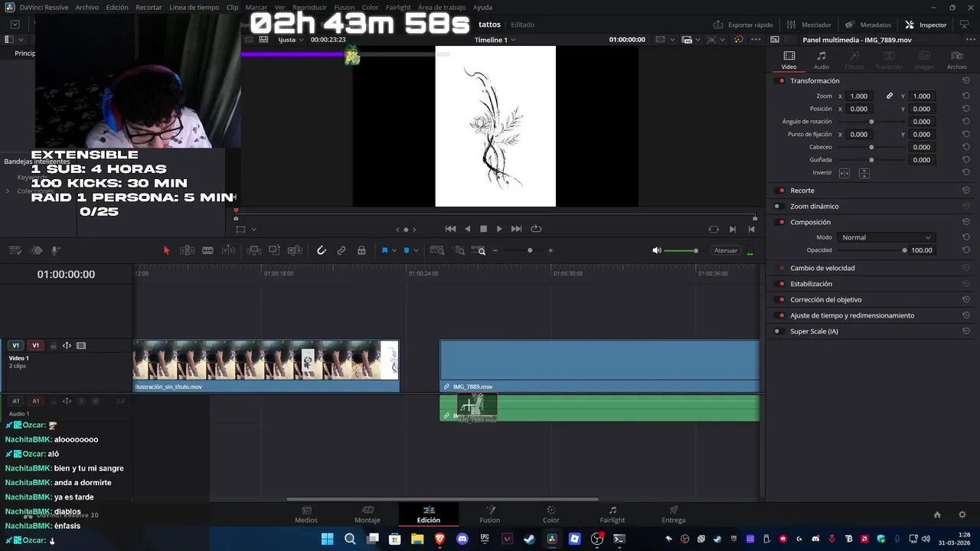Switch to the Color page
Screen dimensions: 980x551
tap(551, 514)
